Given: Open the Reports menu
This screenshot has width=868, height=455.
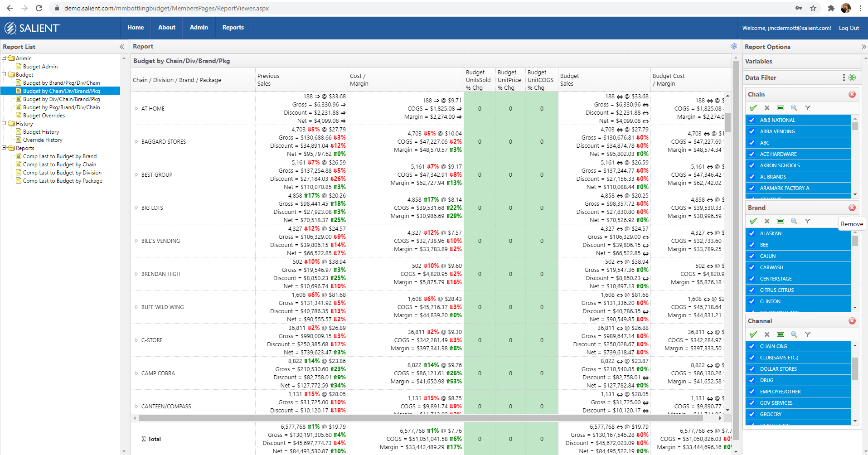Looking at the screenshot, I should pyautogui.click(x=233, y=28).
